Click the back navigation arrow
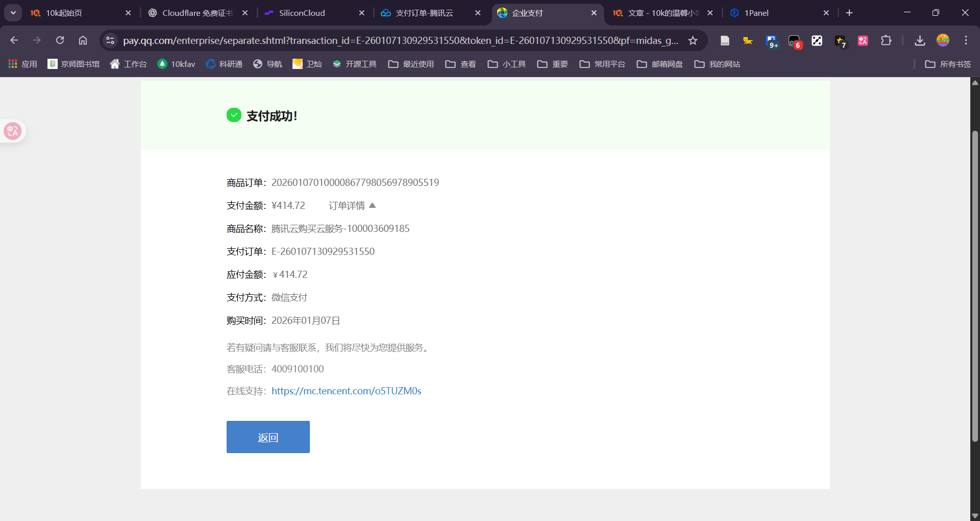The width and height of the screenshot is (980, 521). (14, 40)
